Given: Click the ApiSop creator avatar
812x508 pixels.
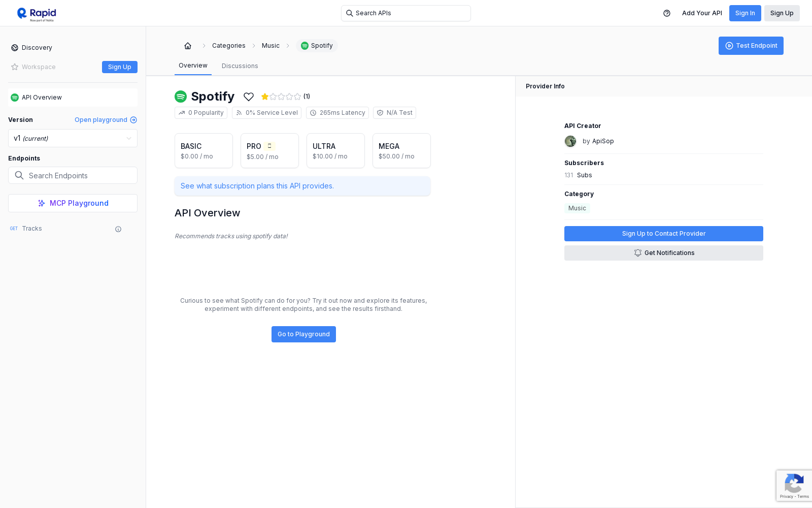Looking at the screenshot, I should click(x=570, y=141).
